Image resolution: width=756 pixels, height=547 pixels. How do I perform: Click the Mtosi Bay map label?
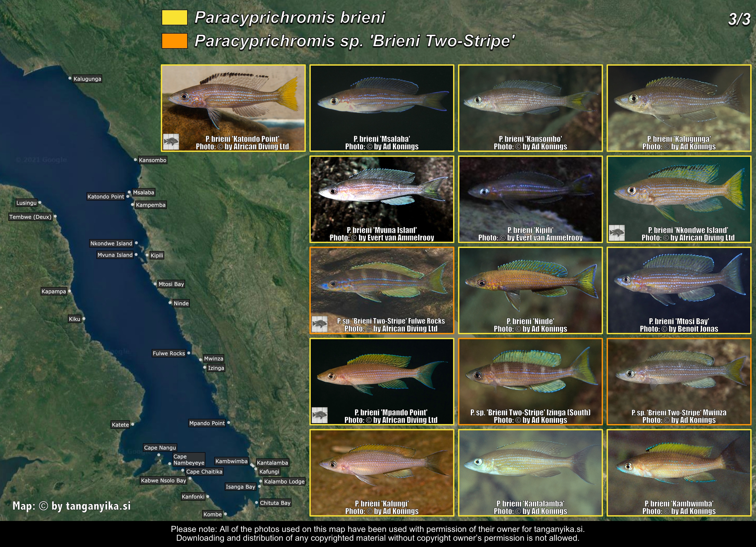(x=171, y=284)
